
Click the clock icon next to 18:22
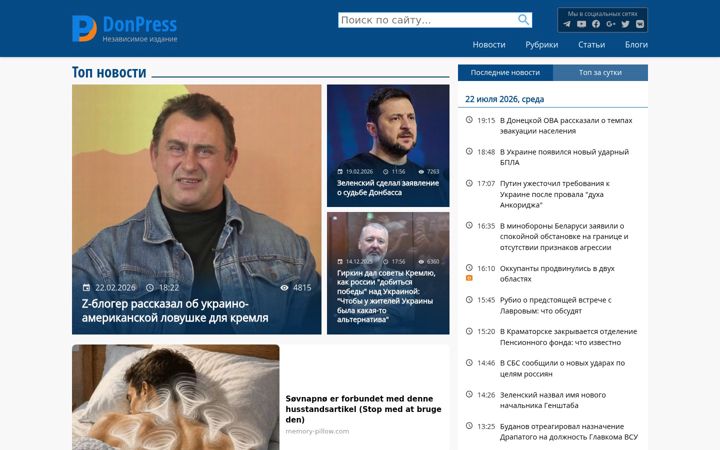point(150,287)
